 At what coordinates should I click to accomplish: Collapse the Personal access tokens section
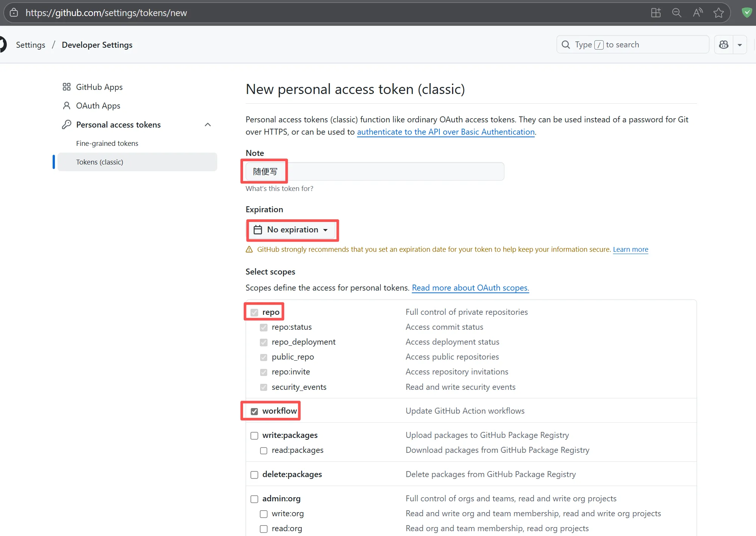point(208,125)
